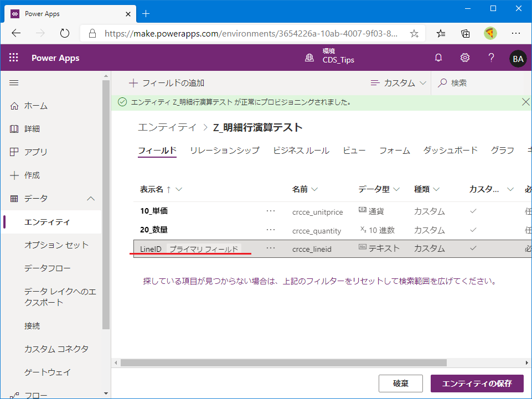Open 接続 in the sidebar
The height and width of the screenshot is (399, 532).
(32, 326)
